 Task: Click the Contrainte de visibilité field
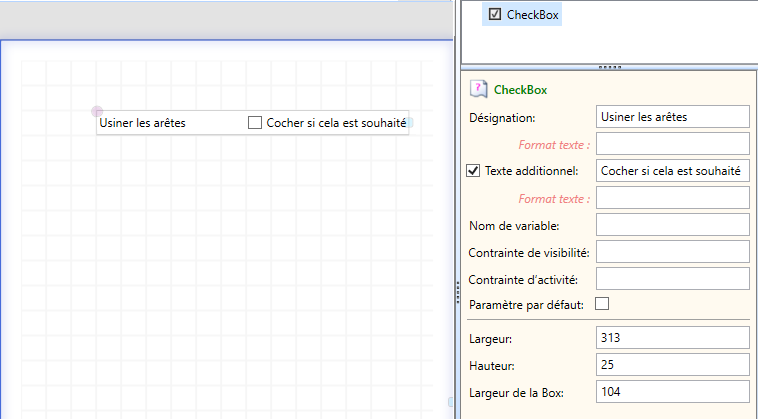672,252
